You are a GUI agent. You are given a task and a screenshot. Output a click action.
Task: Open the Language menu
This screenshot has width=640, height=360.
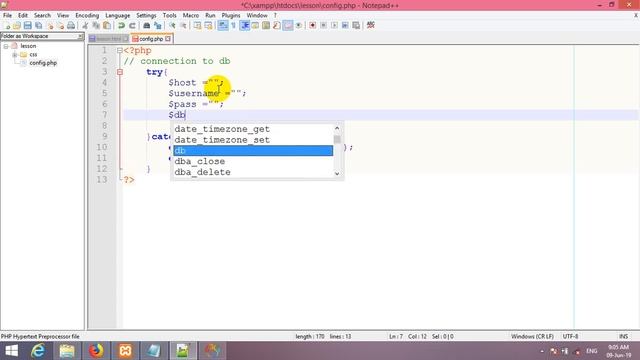(x=118, y=15)
